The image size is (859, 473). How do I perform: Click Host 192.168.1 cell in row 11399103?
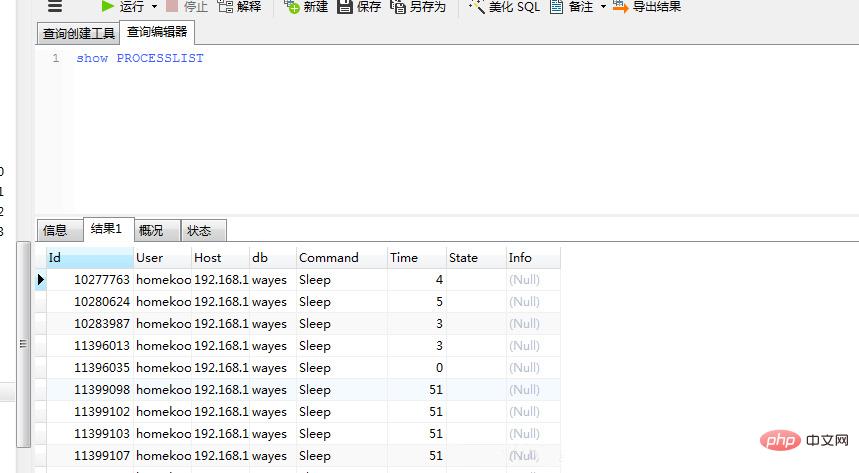pos(221,433)
